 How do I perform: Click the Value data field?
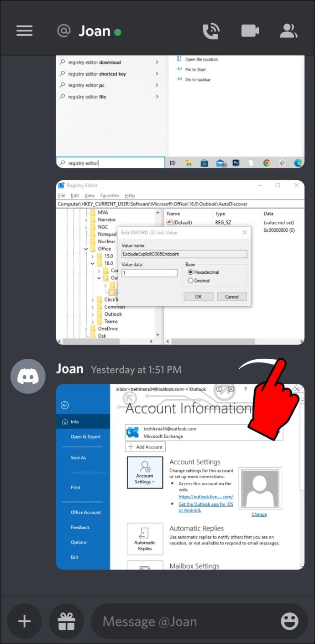149,273
